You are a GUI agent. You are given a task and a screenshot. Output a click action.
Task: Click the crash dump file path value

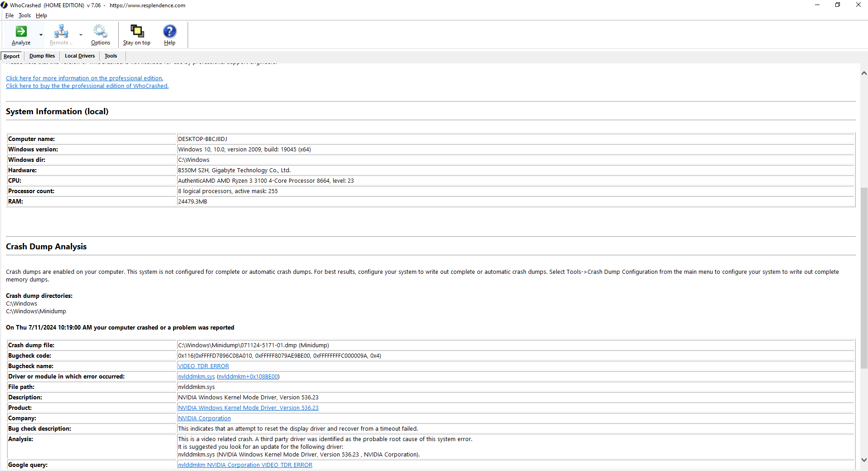point(253,345)
